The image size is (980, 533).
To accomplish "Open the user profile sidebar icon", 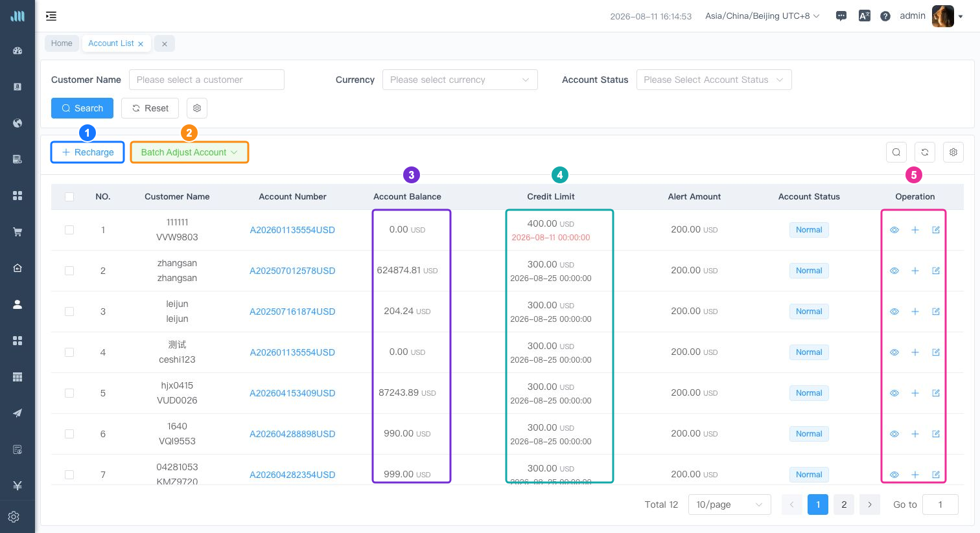I will click(x=17, y=304).
